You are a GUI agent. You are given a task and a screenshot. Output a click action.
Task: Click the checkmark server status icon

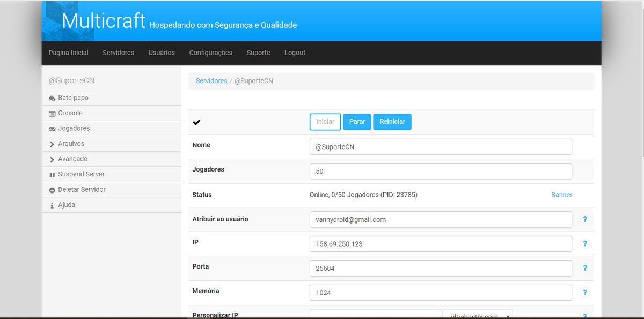pos(197,122)
